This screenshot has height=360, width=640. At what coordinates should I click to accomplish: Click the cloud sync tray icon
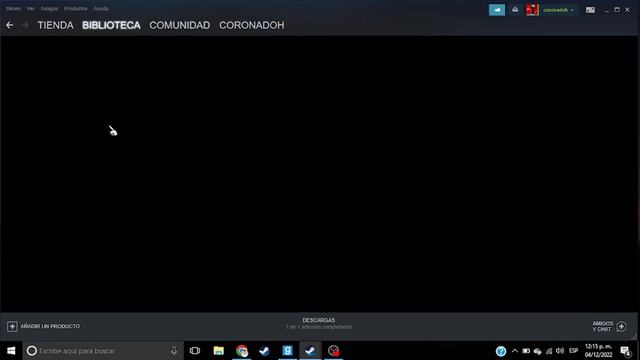[x=538, y=351]
